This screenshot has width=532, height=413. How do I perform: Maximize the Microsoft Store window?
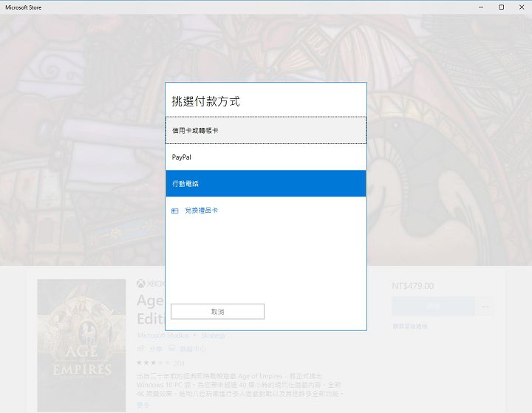(501, 7)
